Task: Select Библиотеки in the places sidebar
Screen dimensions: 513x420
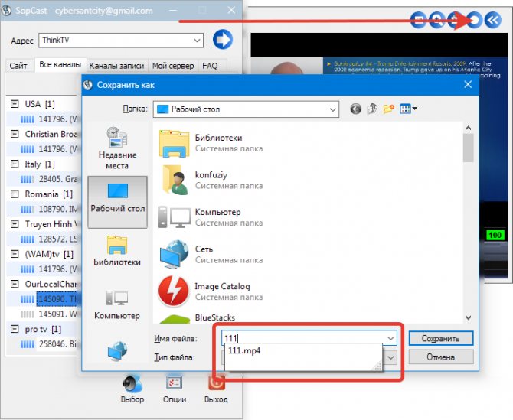Action: pyautogui.click(x=117, y=251)
